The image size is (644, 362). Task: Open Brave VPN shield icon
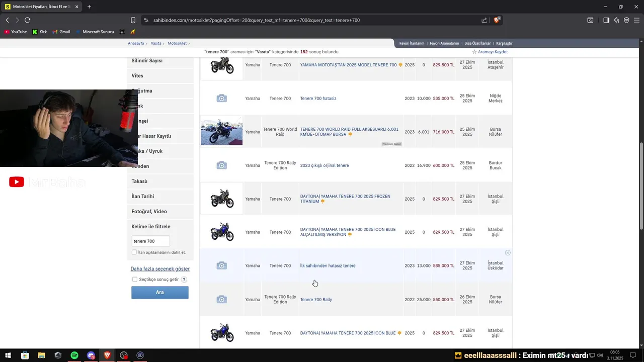(x=626, y=20)
